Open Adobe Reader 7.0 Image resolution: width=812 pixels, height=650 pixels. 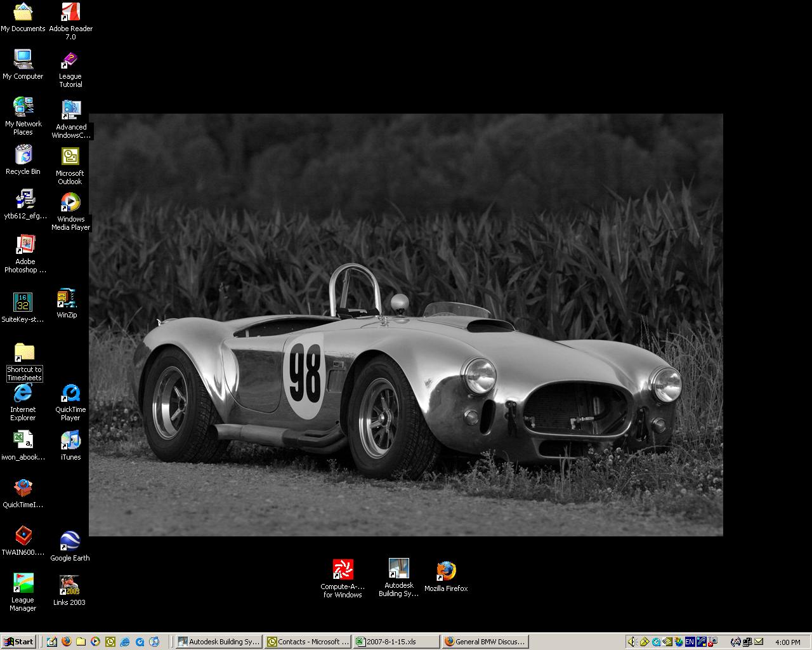tap(70, 11)
